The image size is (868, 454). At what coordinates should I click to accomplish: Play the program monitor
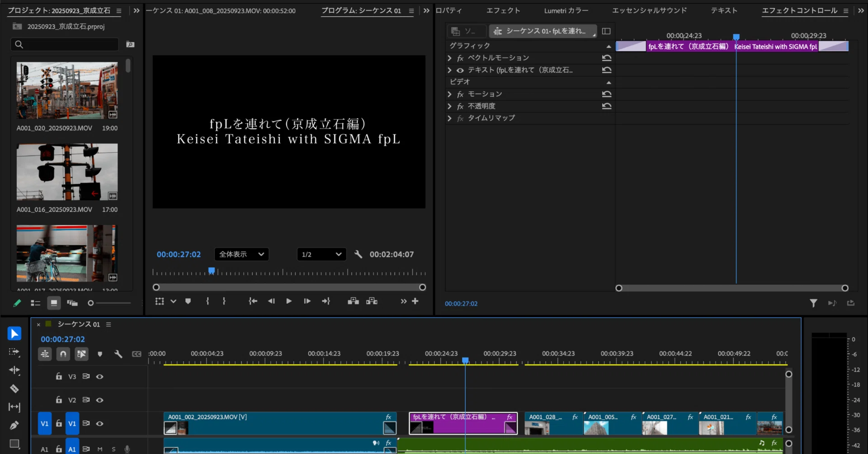[x=289, y=301]
